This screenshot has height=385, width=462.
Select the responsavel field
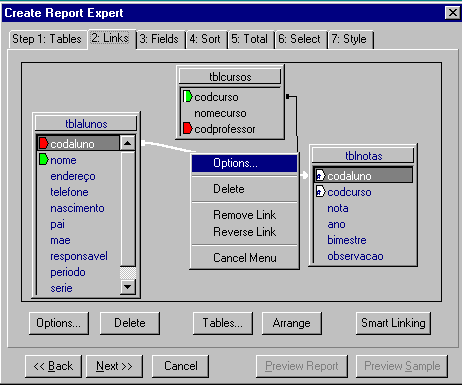pyautogui.click(x=79, y=256)
